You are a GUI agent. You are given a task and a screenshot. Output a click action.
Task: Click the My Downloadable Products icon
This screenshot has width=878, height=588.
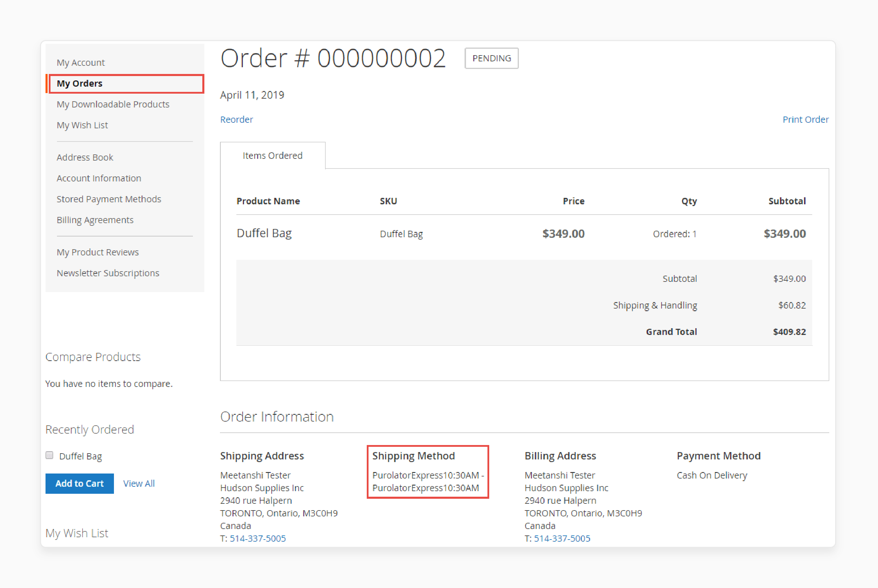click(114, 104)
